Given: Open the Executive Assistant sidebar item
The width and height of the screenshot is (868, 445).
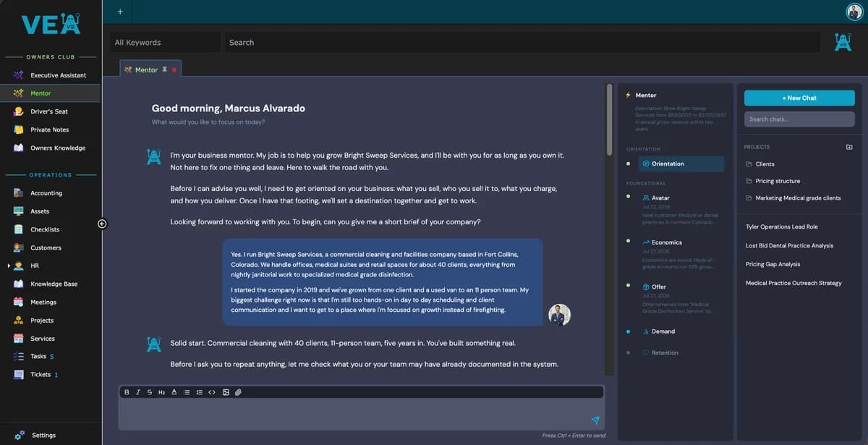Looking at the screenshot, I should click(51, 75).
